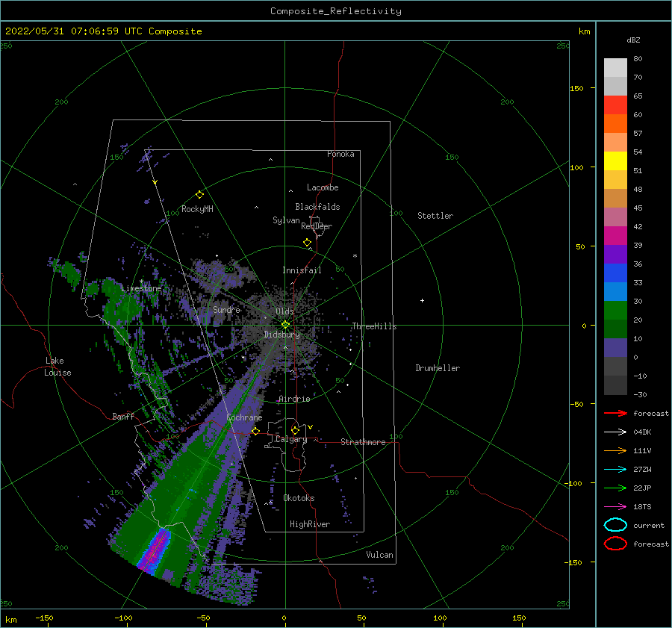This screenshot has height=628, width=672.
Task: Select the yellow diamond marker below RedDeer
Action: (x=307, y=243)
